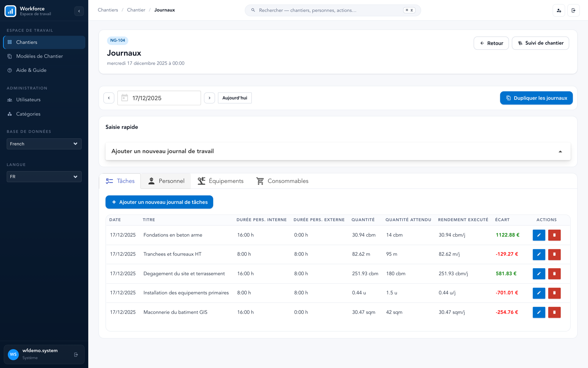Delete the Degagement du site et terrassement log
This screenshot has height=368, width=588.
coord(554,274)
